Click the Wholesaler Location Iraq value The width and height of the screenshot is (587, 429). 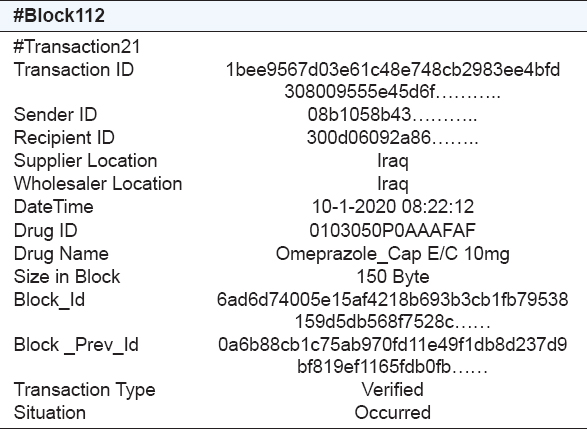[x=393, y=184]
